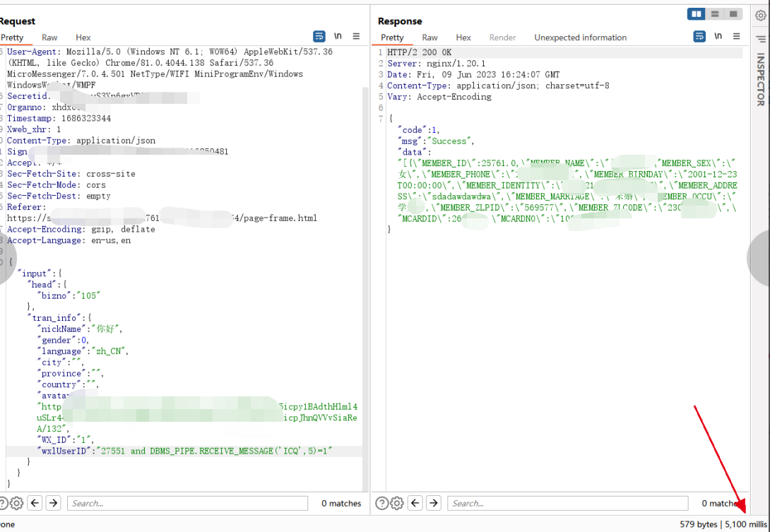The width and height of the screenshot is (770, 532).
Task: Click the Request panel 0 matches label
Action: click(x=341, y=503)
